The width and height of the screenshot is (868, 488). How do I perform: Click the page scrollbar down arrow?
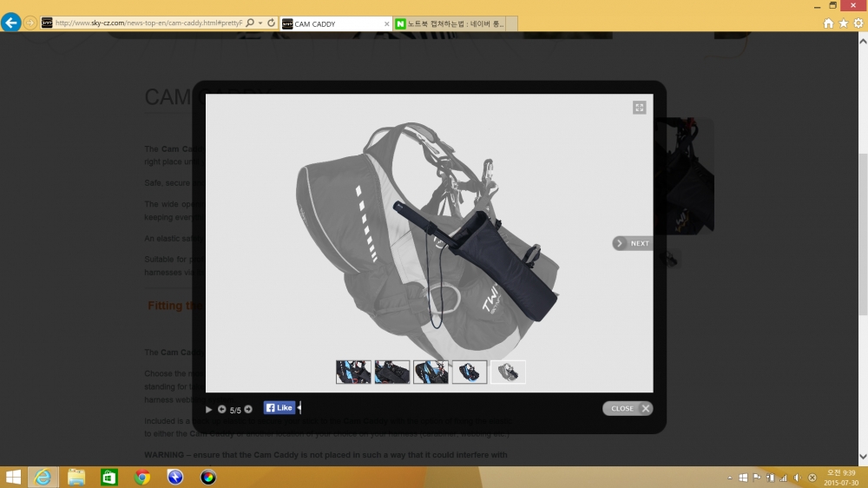pyautogui.click(x=863, y=457)
